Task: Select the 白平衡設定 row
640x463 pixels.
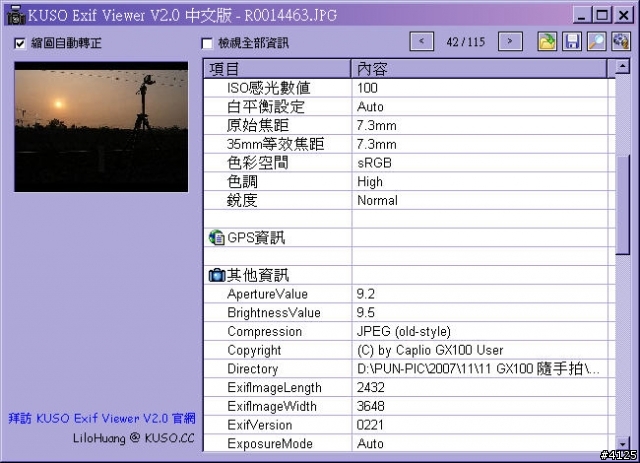Action: [x=409, y=107]
